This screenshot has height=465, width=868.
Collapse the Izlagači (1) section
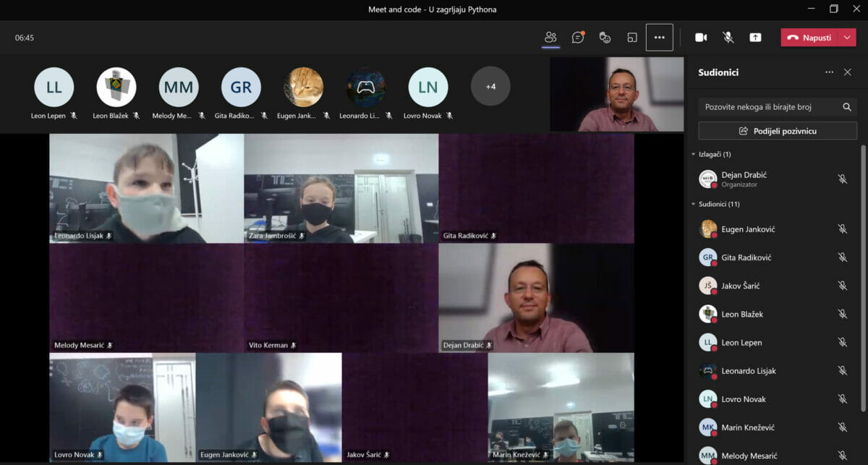(x=693, y=154)
